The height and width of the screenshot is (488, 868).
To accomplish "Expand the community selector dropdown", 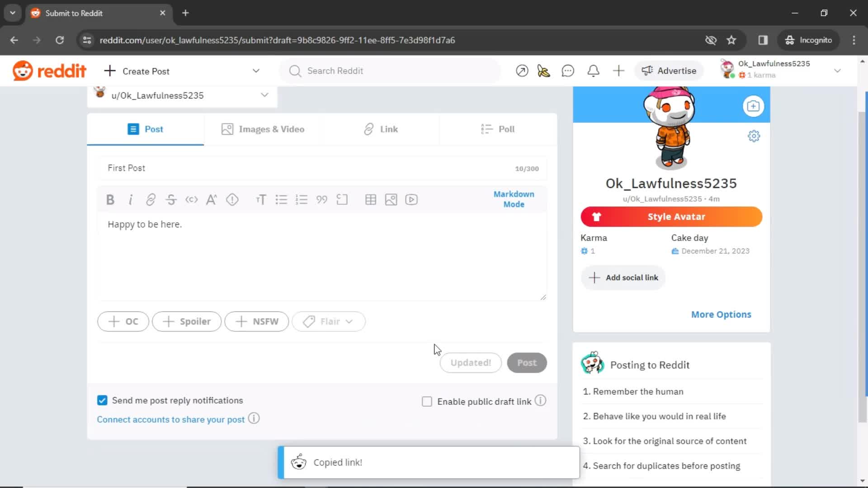I will click(x=264, y=95).
